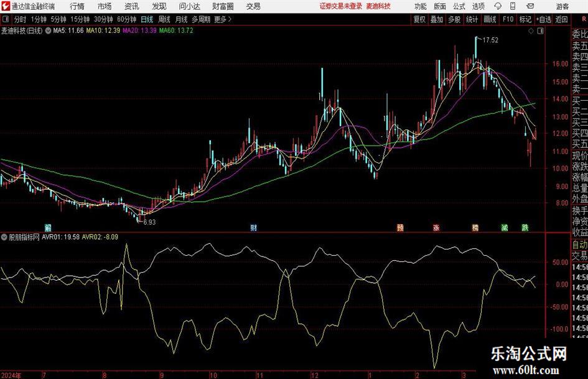
Task: Click the 游客 user label
Action: click(562, 6)
